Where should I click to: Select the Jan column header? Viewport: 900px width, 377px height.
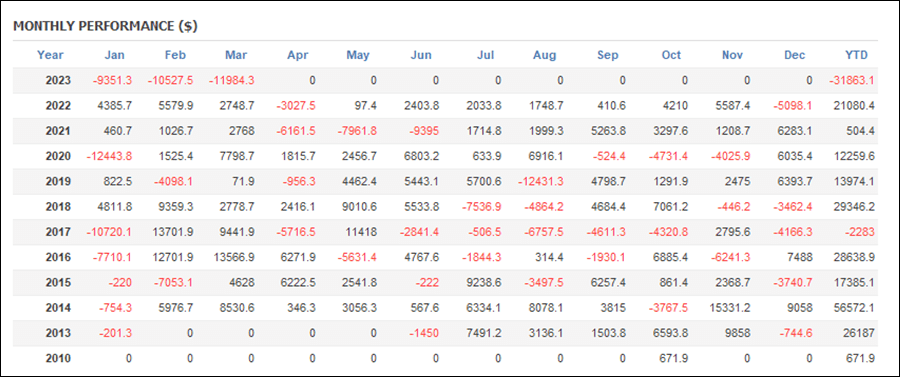pos(115,55)
